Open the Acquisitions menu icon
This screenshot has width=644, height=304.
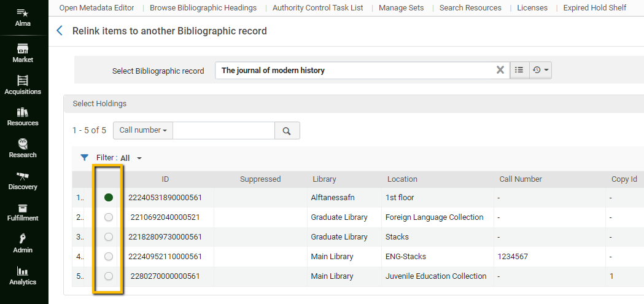coord(23,81)
